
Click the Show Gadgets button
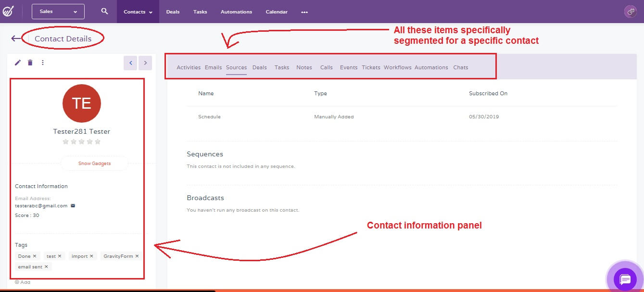pos(94,163)
